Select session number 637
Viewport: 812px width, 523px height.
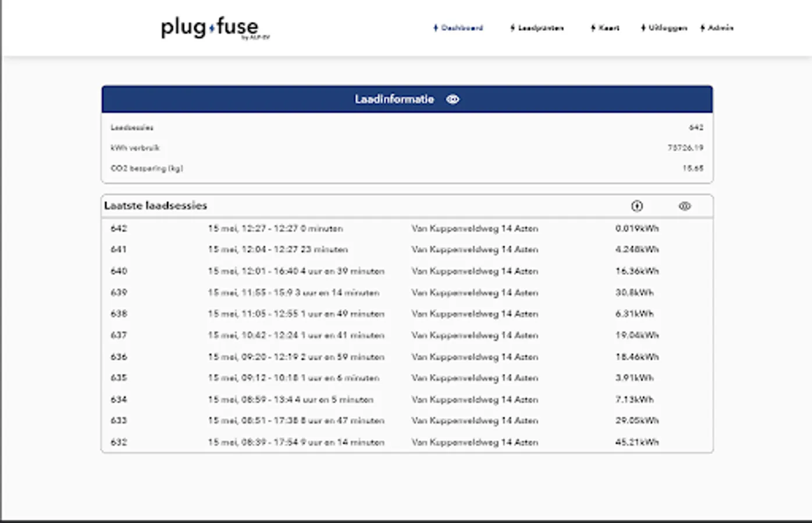(119, 335)
